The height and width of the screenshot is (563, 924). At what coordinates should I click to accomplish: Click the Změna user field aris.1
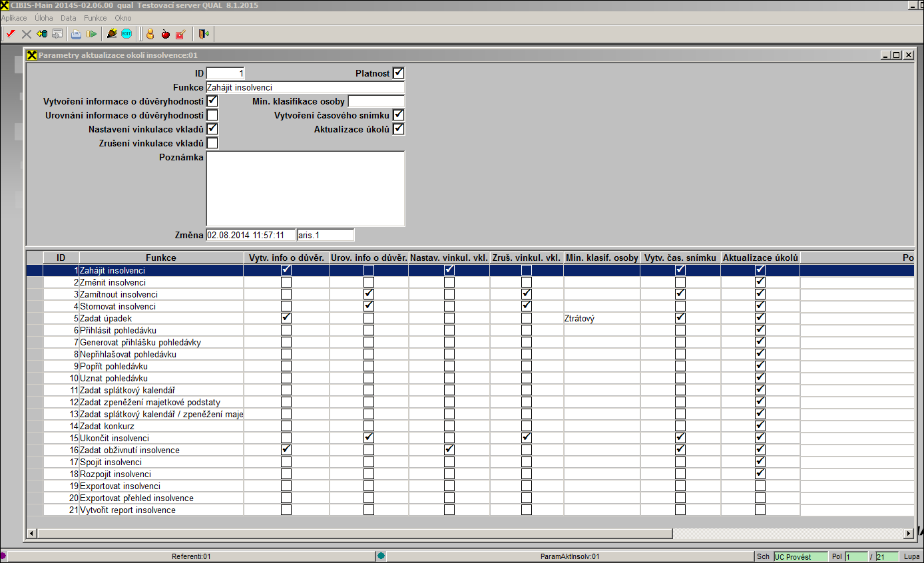tap(326, 235)
